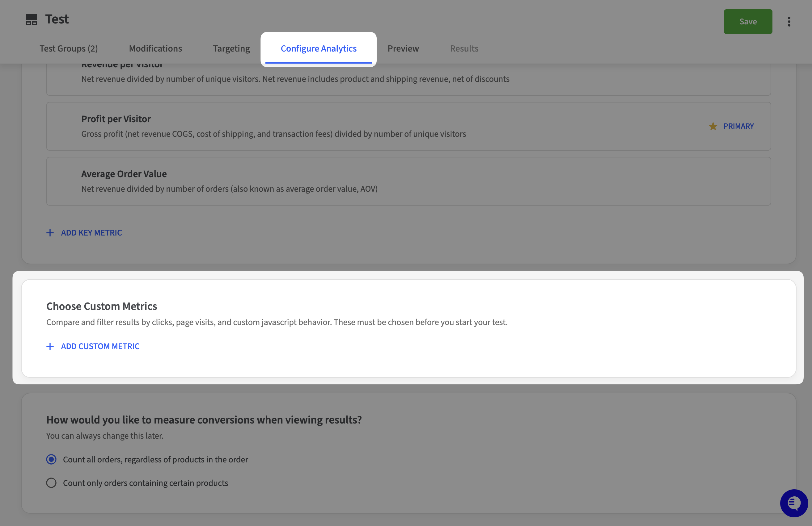The height and width of the screenshot is (526, 812).
Task: Click the ADD CUSTOM METRIC link
Action: [100, 346]
